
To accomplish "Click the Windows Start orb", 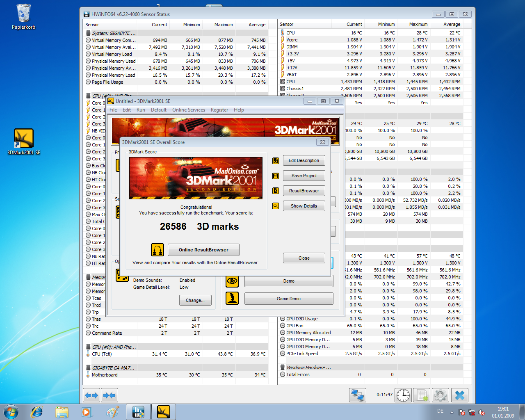I will point(11,412).
